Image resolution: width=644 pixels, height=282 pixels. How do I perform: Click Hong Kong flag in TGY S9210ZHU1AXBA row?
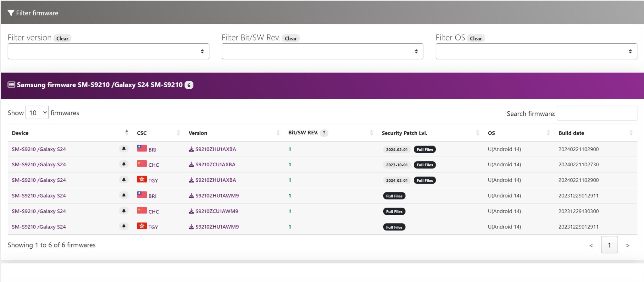142,179
